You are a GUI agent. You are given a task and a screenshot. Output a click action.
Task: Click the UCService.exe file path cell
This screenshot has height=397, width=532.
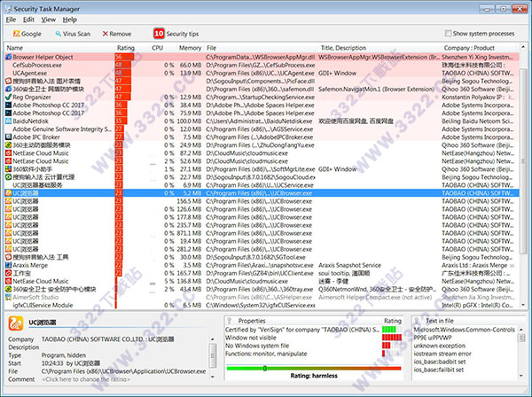point(260,185)
